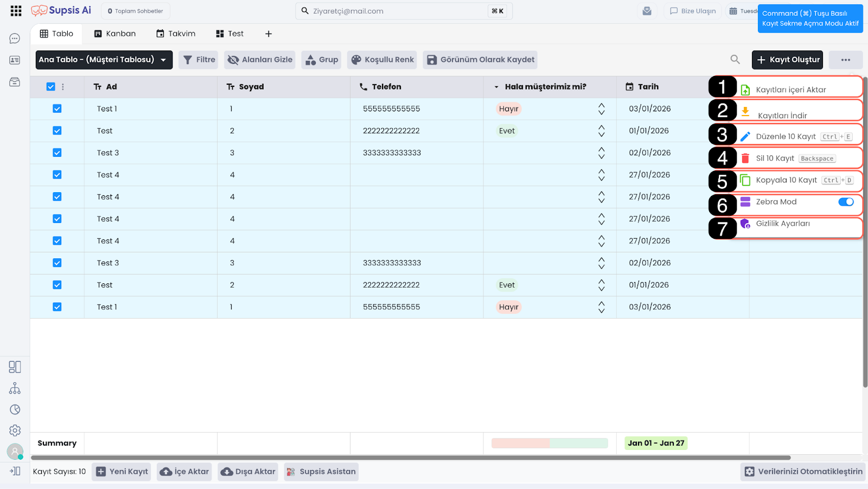868x489 pixels.
Task: Switch to the Kanban tab
Action: point(115,34)
